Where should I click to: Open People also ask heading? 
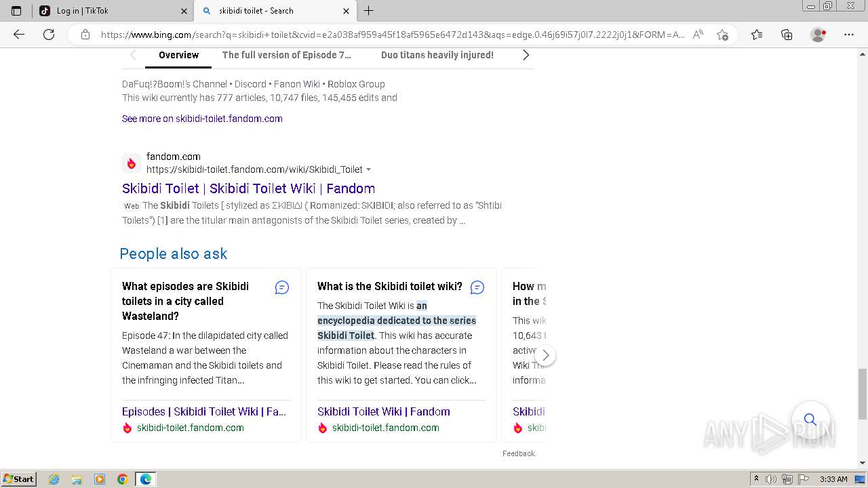click(174, 253)
